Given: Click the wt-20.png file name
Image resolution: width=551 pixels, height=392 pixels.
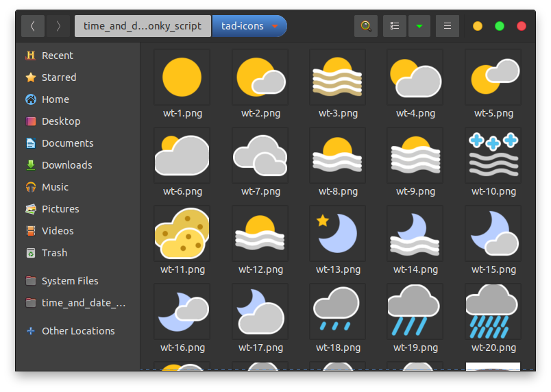Looking at the screenshot, I should coord(493,347).
